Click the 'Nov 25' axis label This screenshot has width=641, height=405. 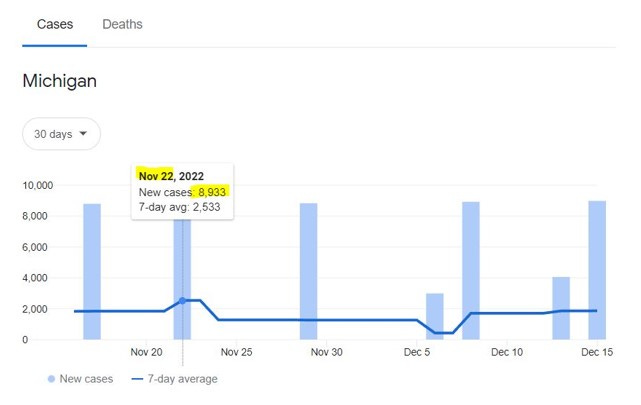tap(236, 352)
